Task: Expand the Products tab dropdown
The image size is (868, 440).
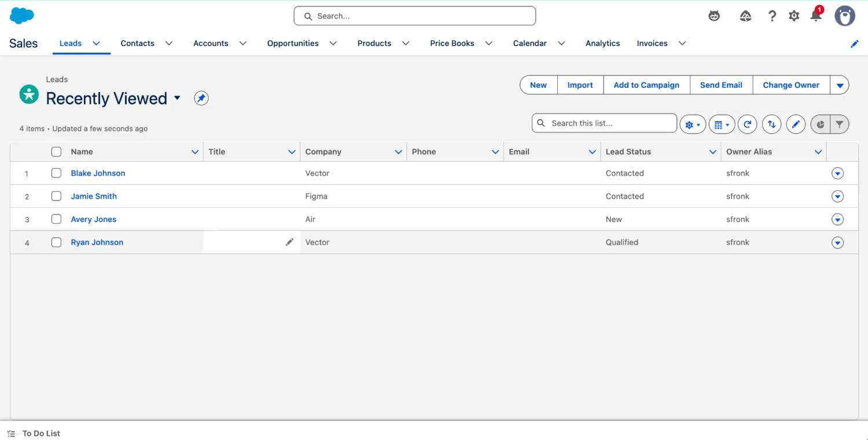Action: click(406, 43)
